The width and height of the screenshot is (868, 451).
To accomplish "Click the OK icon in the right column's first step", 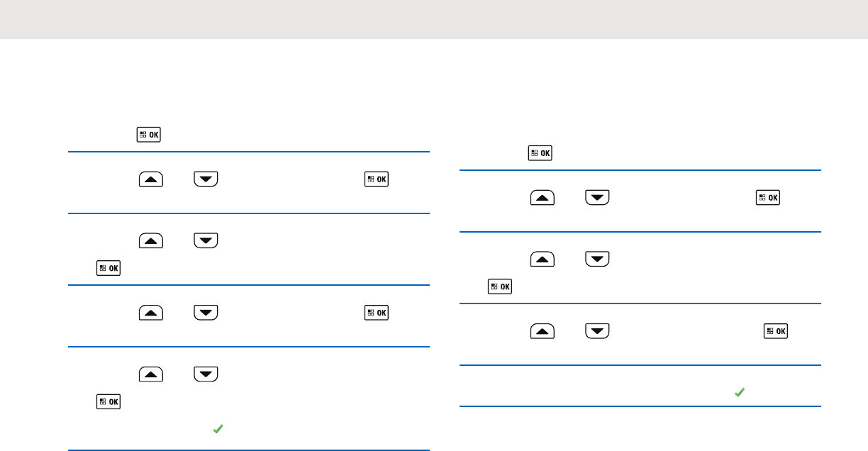I will click(x=540, y=153).
